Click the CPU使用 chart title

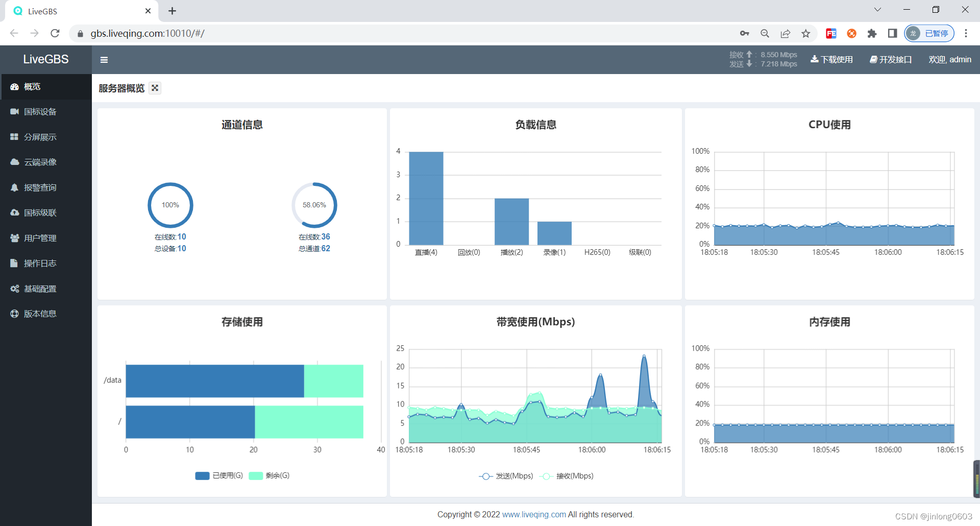pos(829,125)
